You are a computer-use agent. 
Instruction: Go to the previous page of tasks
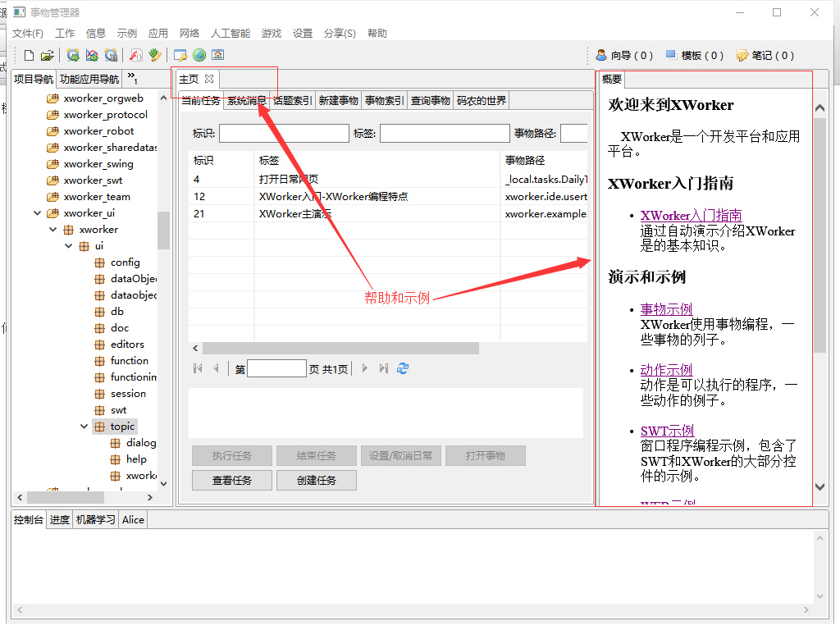pos(216,368)
